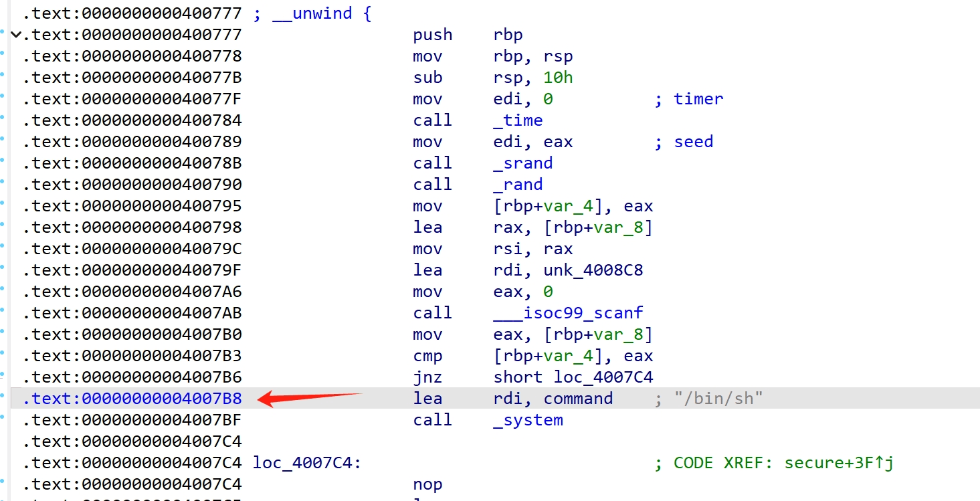
Task: Click the _srand function name
Action: [523, 163]
